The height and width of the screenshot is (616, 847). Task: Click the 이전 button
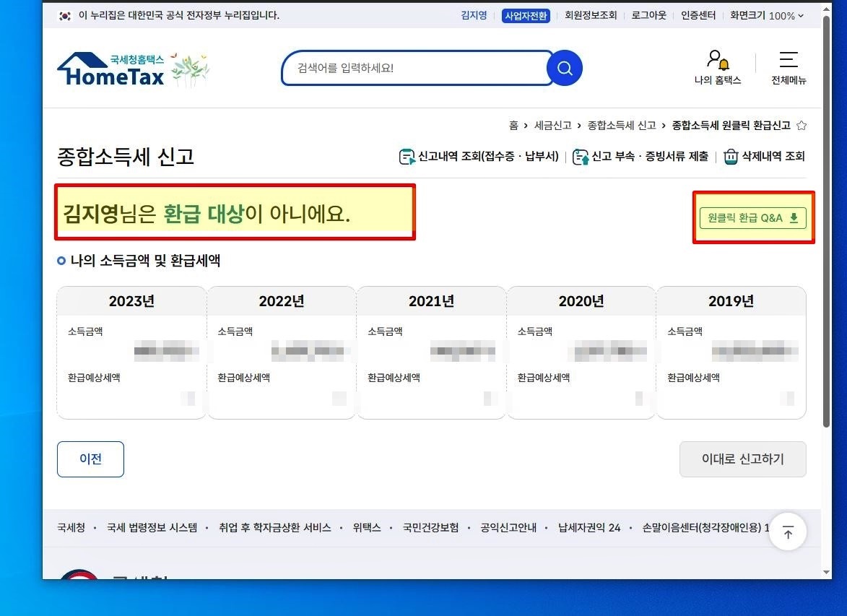click(90, 459)
